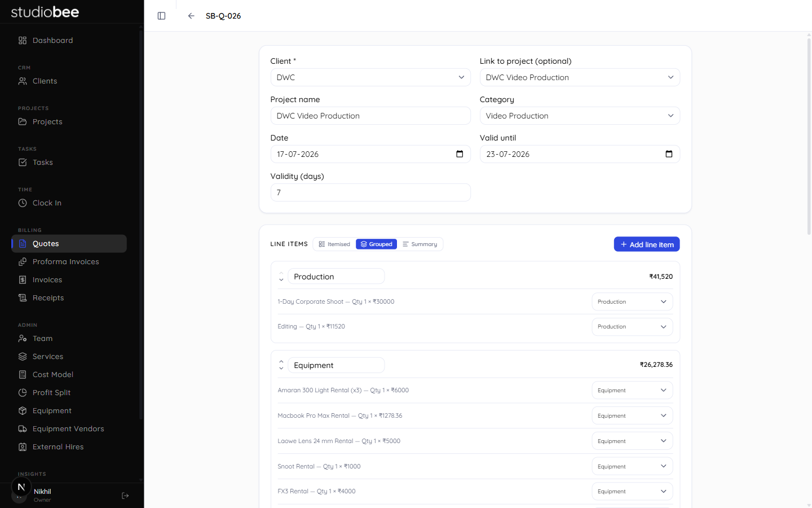Toggle the sidebar panel icon
This screenshot has height=508, width=812.
coord(161,16)
